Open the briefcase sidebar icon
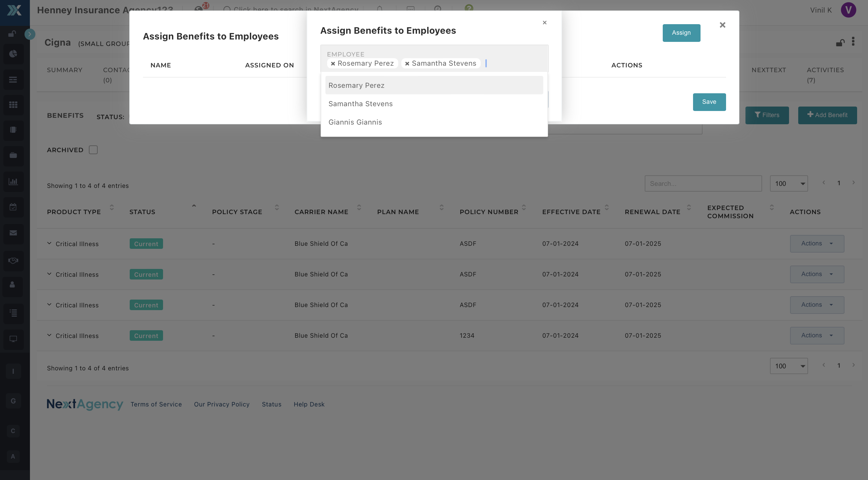 pos(13,156)
